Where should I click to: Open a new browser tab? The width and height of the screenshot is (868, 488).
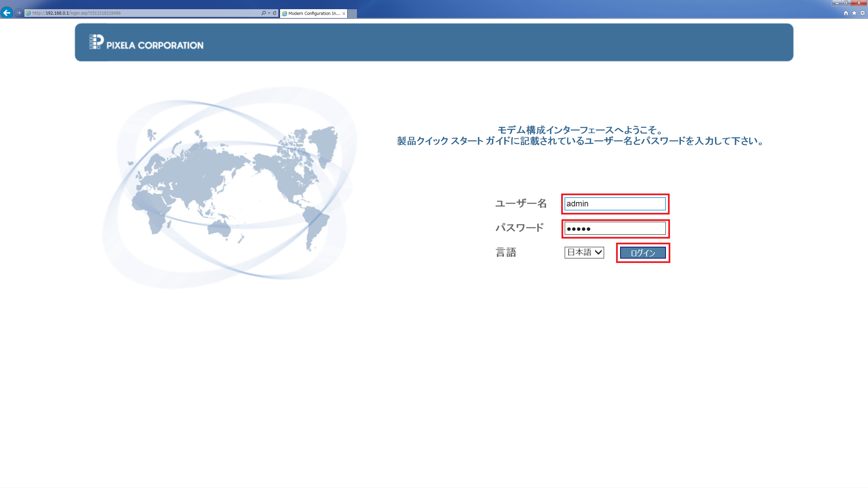pos(352,14)
